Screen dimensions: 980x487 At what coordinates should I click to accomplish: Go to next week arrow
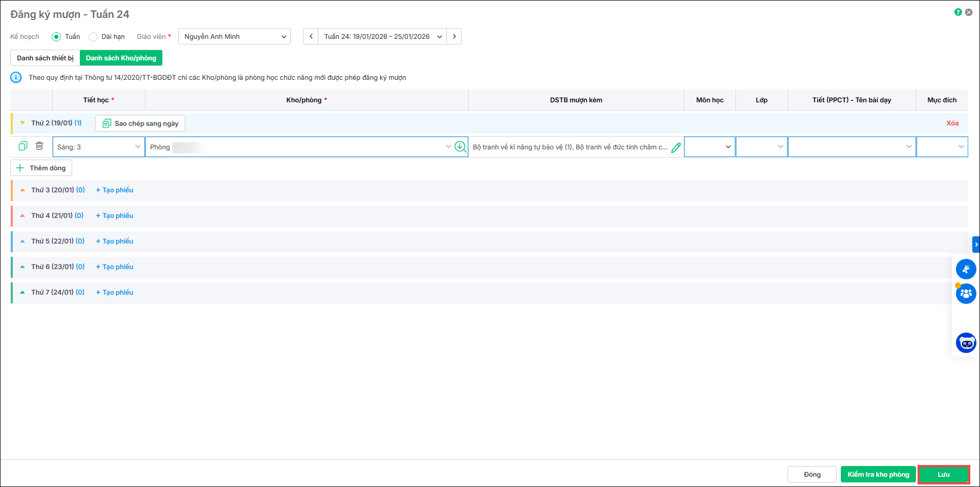(454, 36)
